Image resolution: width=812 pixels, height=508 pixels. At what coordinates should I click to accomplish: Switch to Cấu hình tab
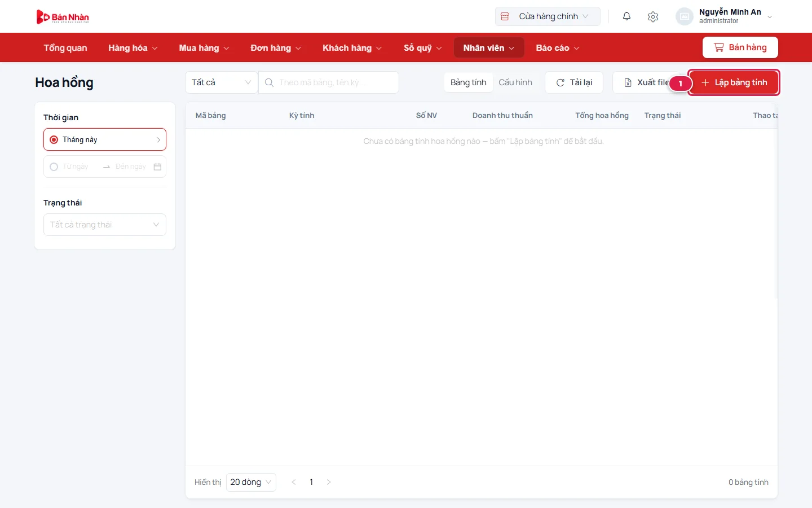(515, 82)
